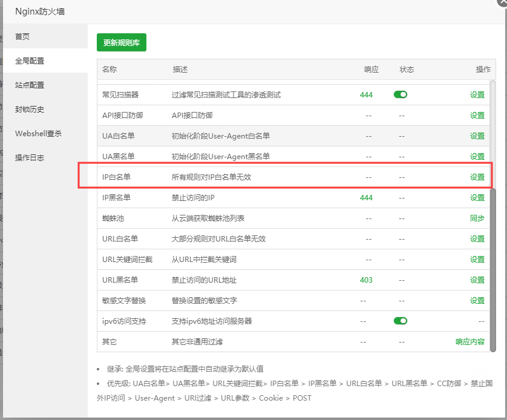
Task: Click the 描述 column header
Action: click(x=180, y=69)
